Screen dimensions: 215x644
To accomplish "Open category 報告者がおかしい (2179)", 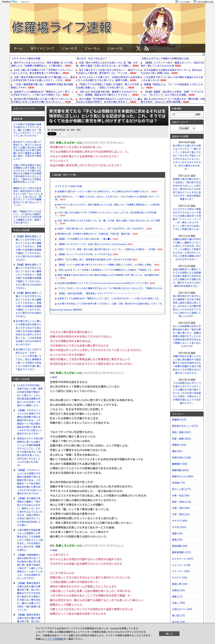I will 185,426.
